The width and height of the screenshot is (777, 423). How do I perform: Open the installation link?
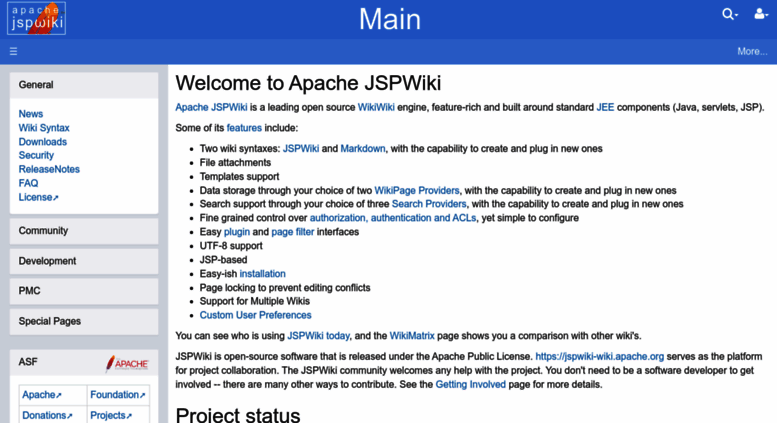(x=263, y=274)
